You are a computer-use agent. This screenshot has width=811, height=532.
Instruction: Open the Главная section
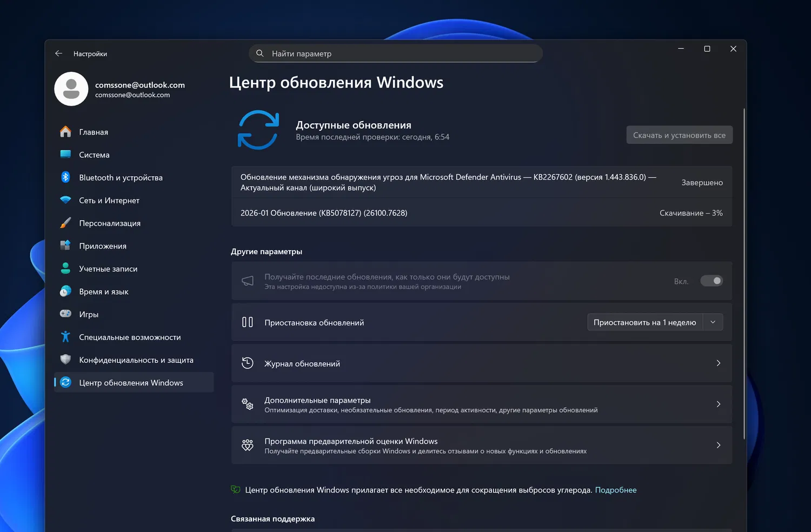point(134,132)
